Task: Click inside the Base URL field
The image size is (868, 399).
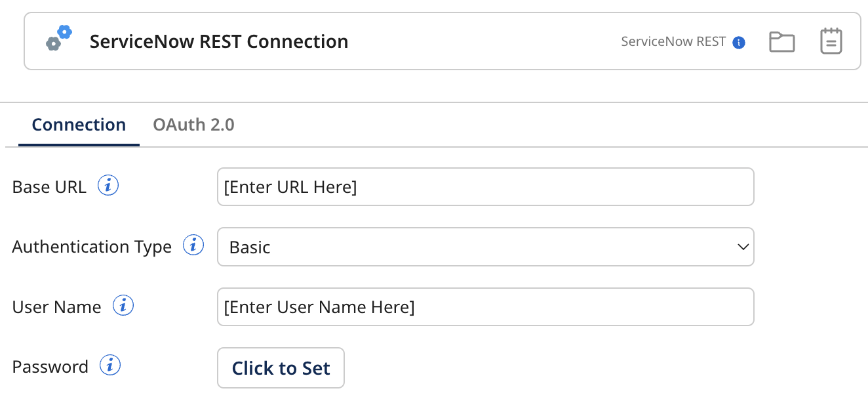Action: [x=485, y=186]
